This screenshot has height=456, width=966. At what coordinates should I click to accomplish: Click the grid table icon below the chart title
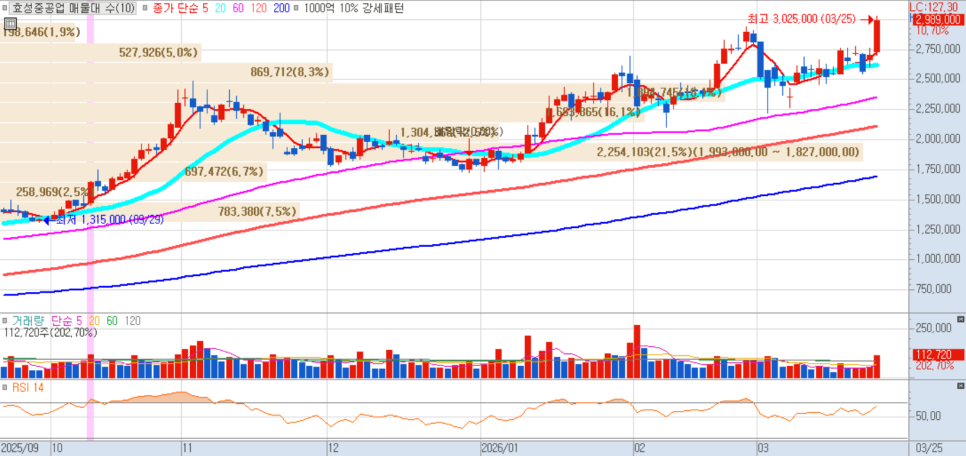click(9, 24)
